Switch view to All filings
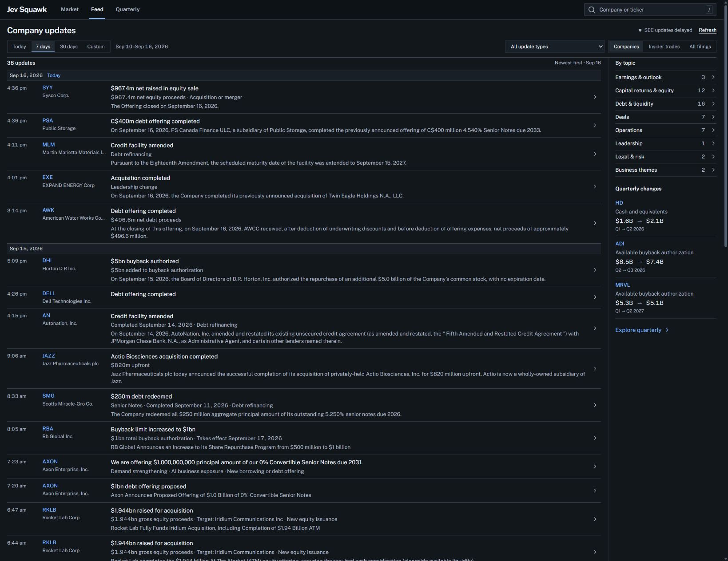This screenshot has width=728, height=561. [x=700, y=47]
